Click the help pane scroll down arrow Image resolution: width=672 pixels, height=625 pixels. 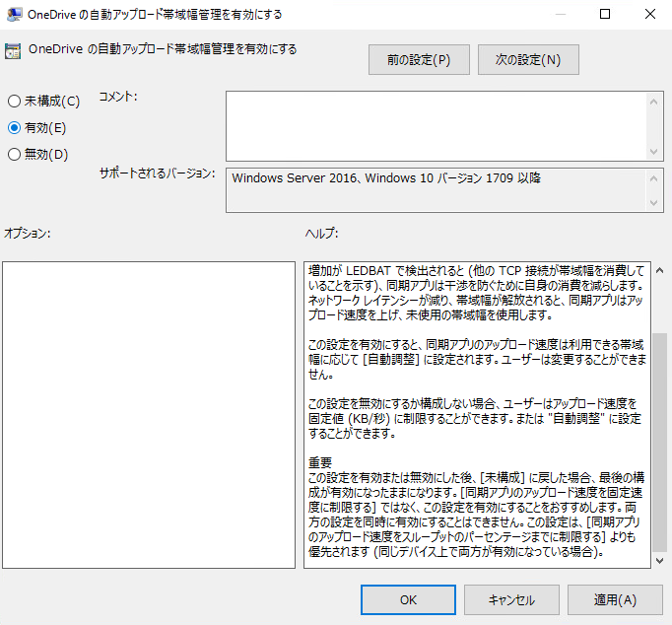click(x=659, y=560)
